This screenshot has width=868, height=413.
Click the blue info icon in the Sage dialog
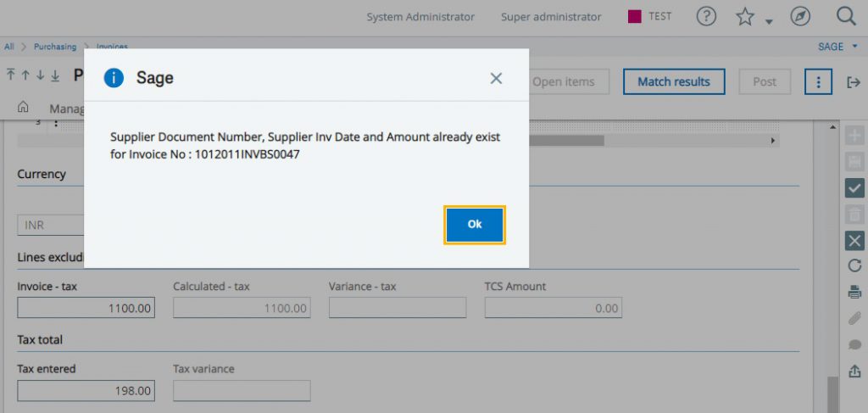(x=114, y=79)
